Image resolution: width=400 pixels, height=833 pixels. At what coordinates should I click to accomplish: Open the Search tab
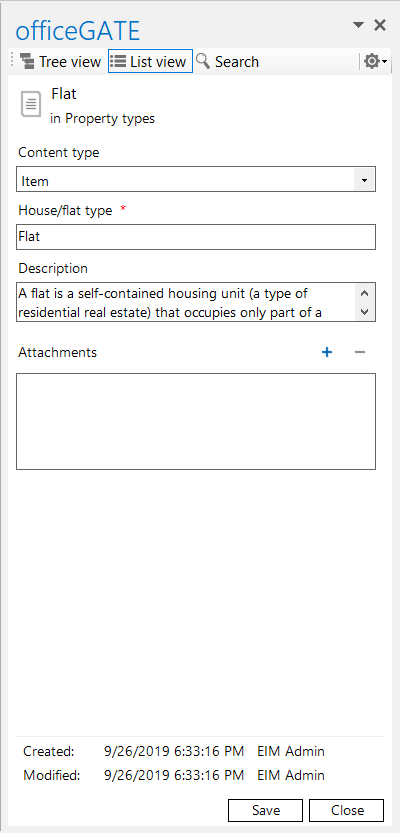[227, 62]
